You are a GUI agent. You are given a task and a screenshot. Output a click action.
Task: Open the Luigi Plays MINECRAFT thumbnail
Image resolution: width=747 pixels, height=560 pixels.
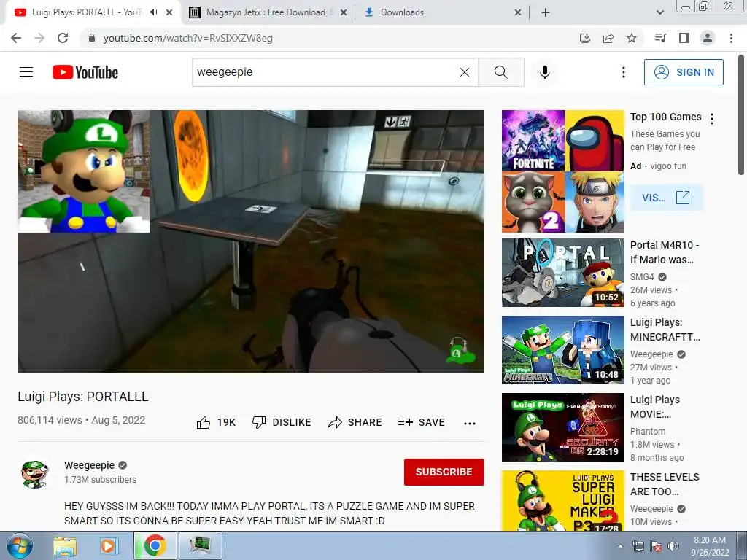click(562, 349)
